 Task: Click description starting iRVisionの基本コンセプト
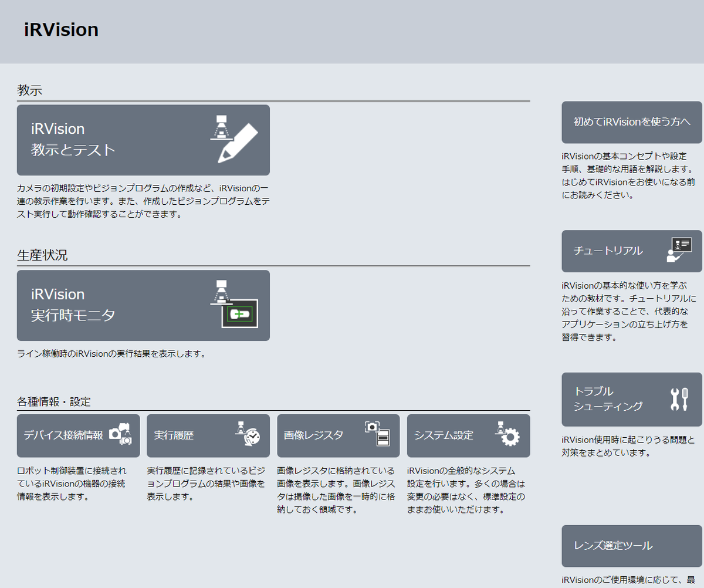[x=628, y=176]
